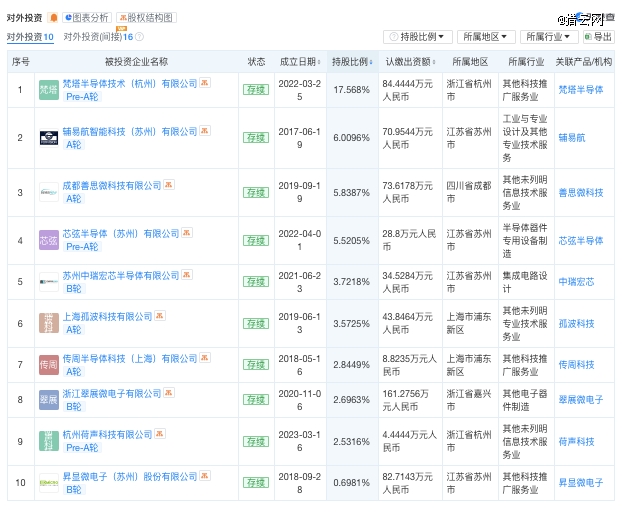Open the 芯弦半导体 related product link
The image size is (622, 525).
(581, 240)
